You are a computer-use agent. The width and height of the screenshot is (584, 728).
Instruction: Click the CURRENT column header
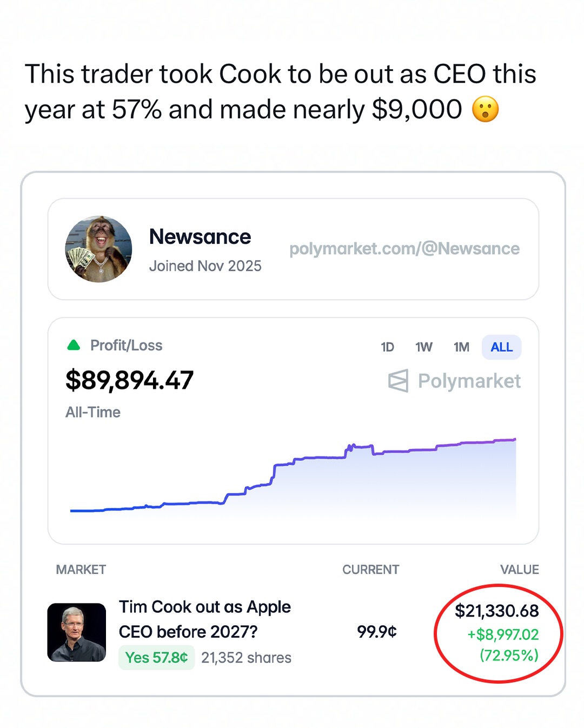pyautogui.click(x=370, y=570)
